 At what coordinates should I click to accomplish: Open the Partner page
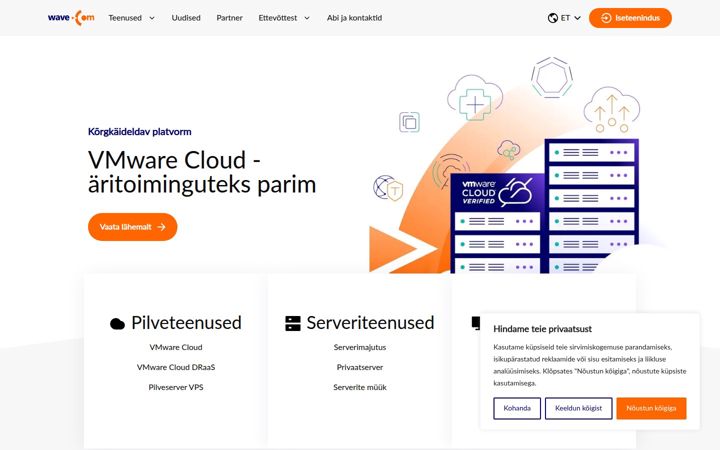coord(230,18)
